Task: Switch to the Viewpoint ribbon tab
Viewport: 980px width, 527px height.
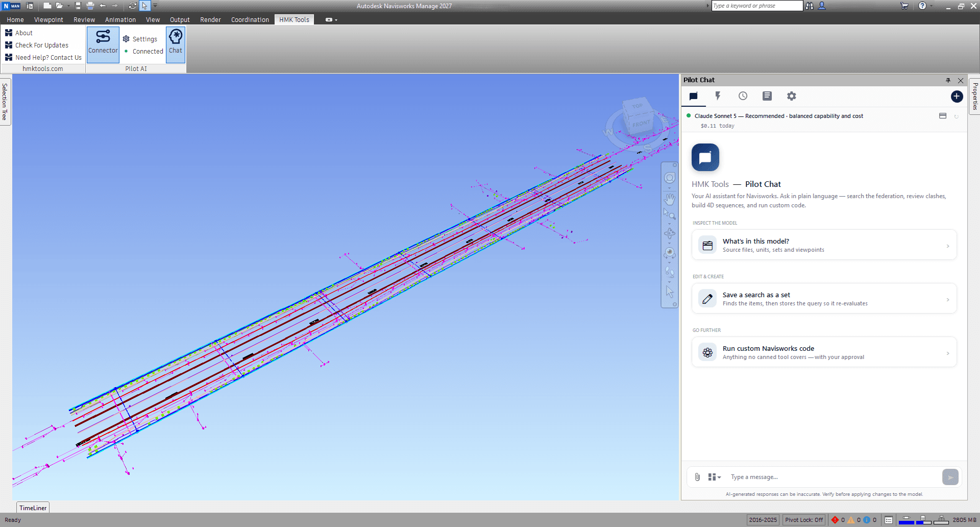Action: (48, 19)
